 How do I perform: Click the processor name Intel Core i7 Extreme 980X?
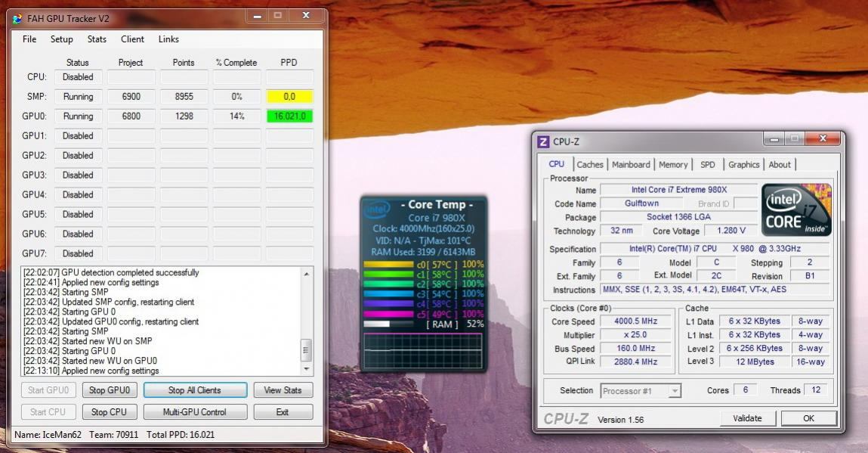point(678,190)
